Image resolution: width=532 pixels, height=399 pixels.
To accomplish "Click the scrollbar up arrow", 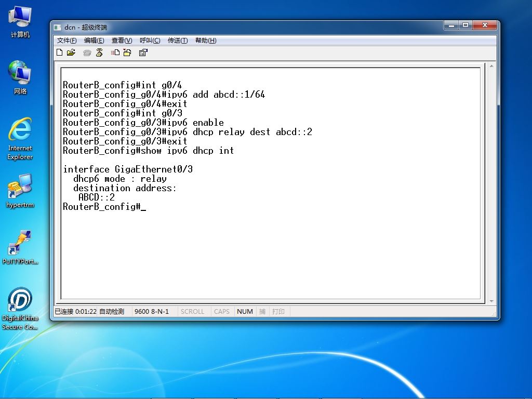I will pyautogui.click(x=491, y=66).
